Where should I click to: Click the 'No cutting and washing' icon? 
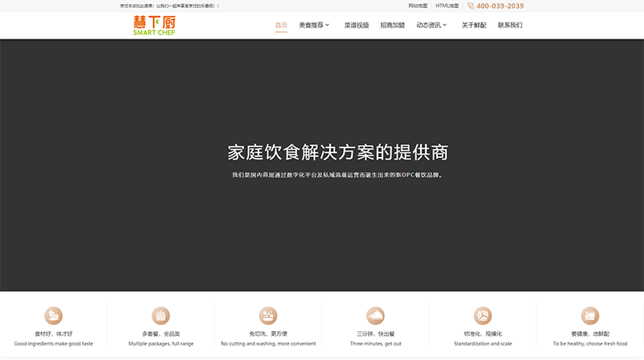point(268,315)
